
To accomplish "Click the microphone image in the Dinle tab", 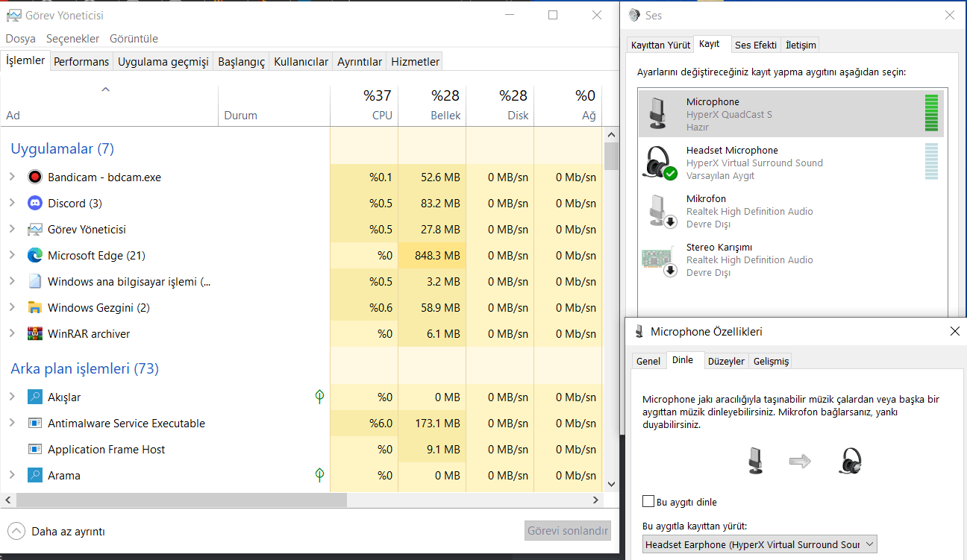I will (756, 461).
